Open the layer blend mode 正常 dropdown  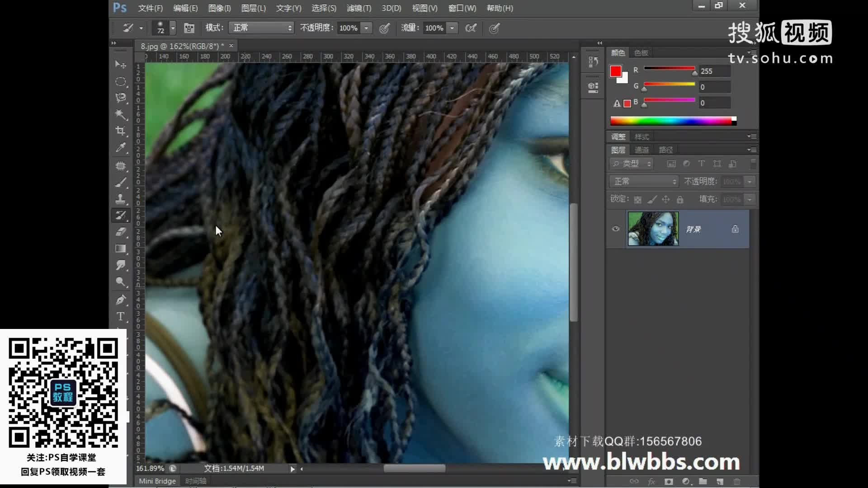pos(644,181)
